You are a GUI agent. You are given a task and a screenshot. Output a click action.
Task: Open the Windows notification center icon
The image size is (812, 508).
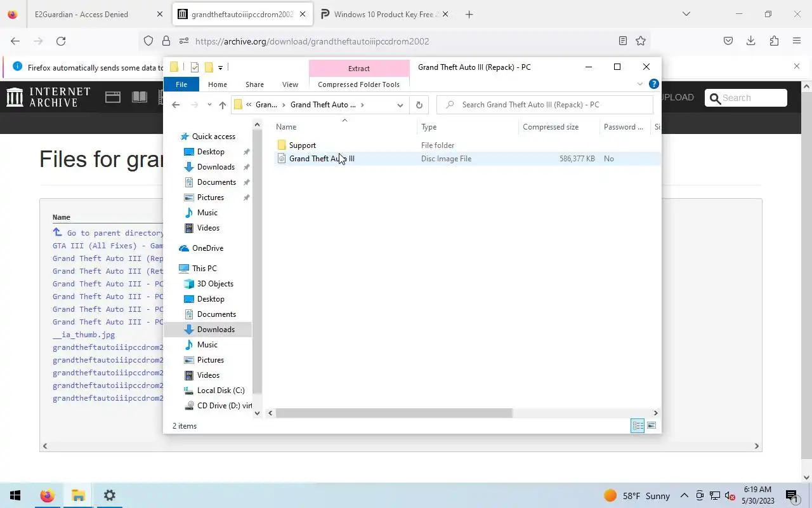791,495
